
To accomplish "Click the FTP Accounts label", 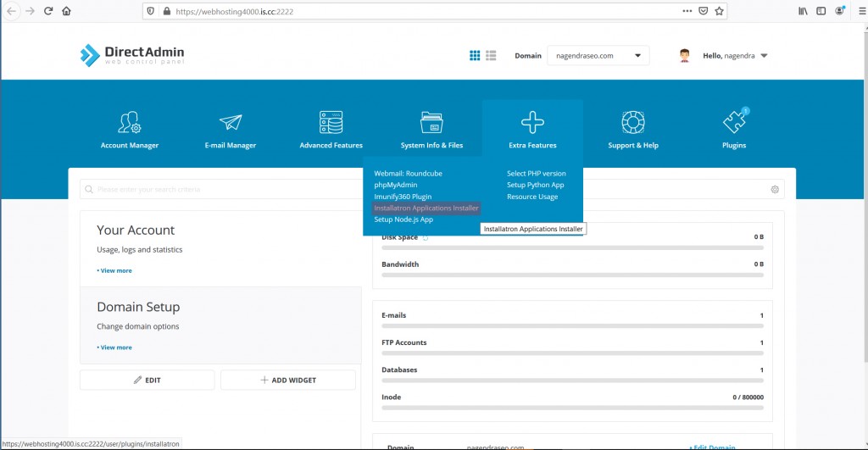I will pos(404,342).
